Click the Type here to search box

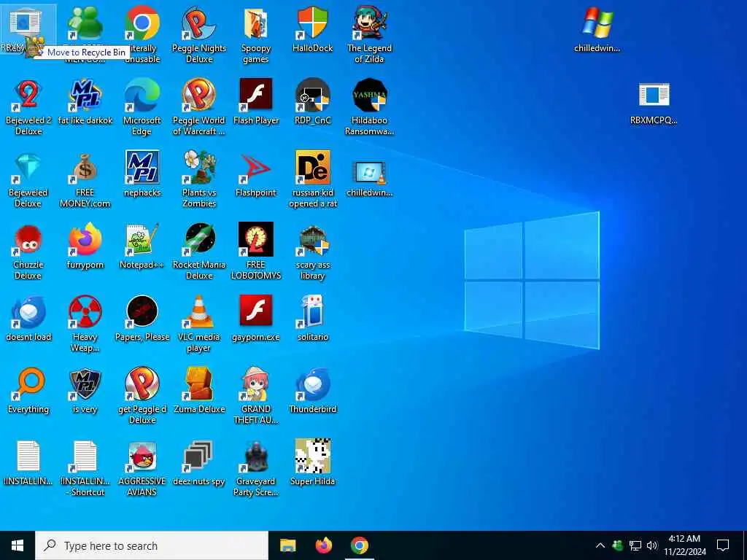click(152, 545)
